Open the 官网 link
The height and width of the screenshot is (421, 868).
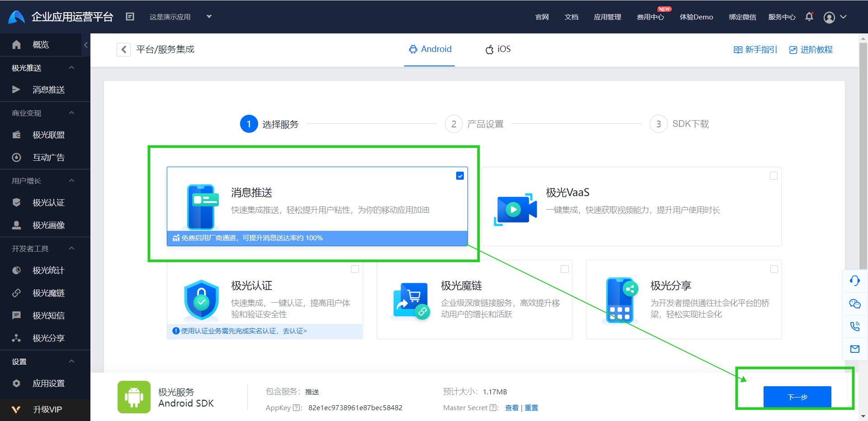(542, 17)
